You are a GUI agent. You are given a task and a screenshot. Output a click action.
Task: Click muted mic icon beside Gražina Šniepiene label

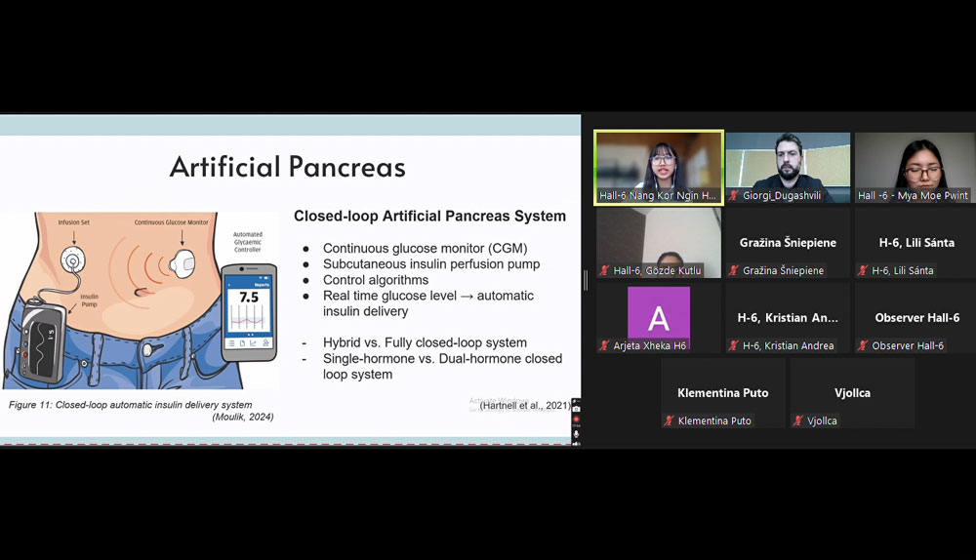pyautogui.click(x=734, y=271)
